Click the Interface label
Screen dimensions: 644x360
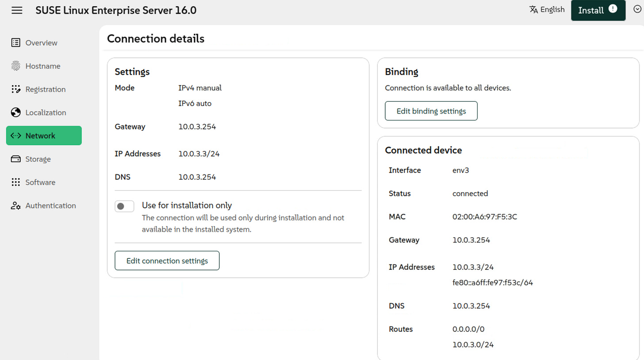405,171
